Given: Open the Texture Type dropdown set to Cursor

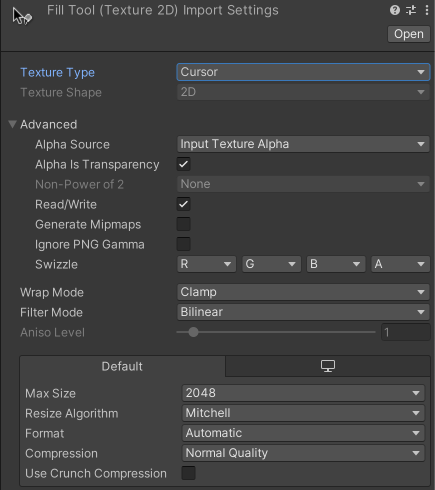Looking at the screenshot, I should [303, 72].
